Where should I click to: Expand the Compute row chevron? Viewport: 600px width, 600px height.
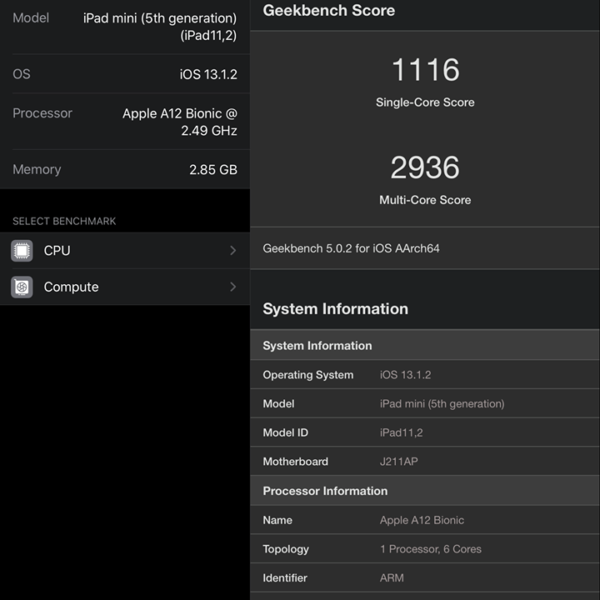click(233, 287)
